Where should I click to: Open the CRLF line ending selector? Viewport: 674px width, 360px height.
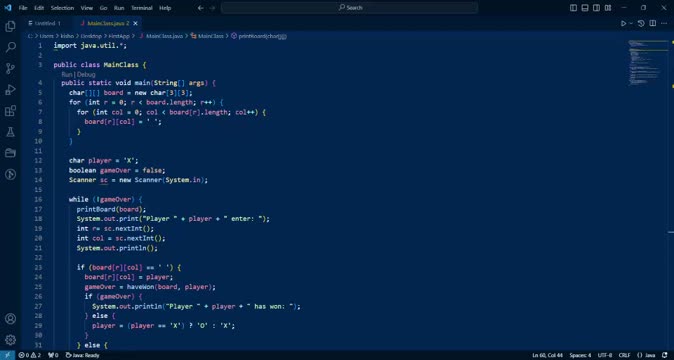(x=624, y=355)
